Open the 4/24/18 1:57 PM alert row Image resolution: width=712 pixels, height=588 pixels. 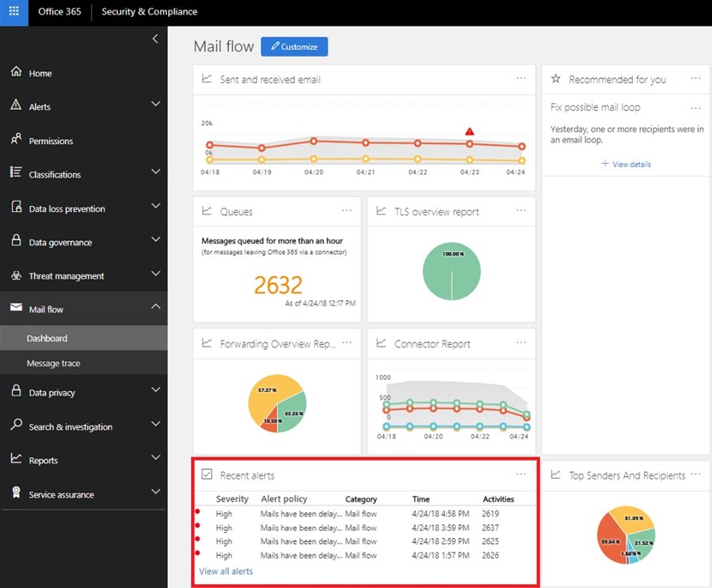(x=365, y=555)
